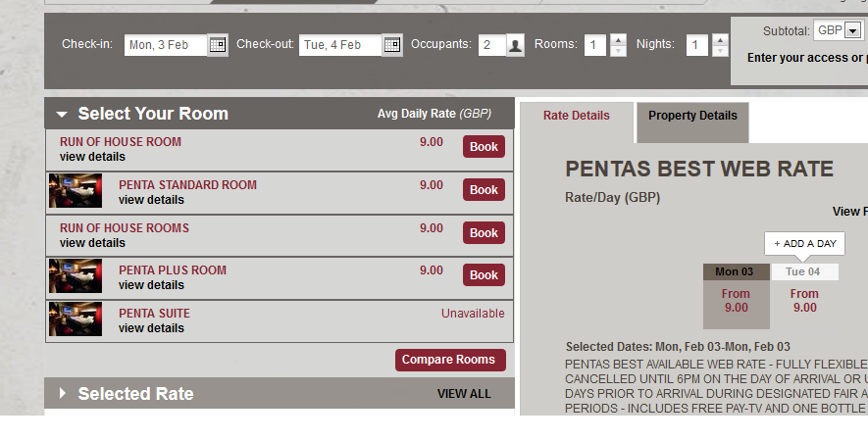The image size is (868, 441).
Task: Open the PENTA SUITE title link
Action: pyautogui.click(x=154, y=314)
